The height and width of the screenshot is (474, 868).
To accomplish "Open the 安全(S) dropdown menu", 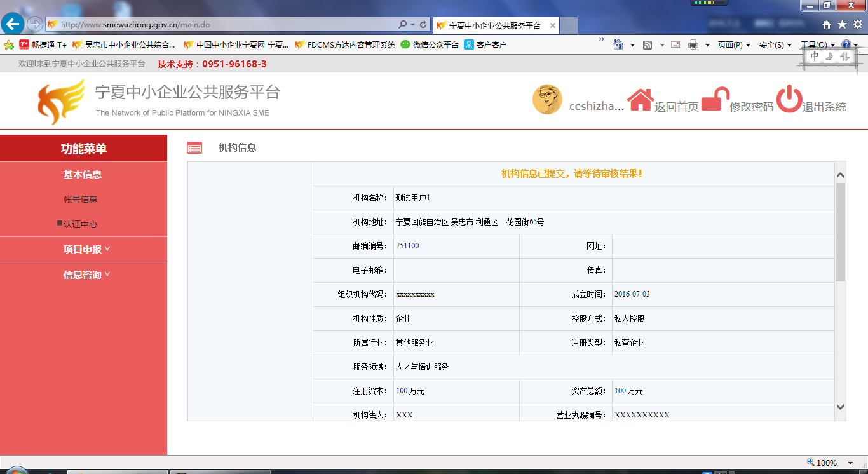I will (775, 45).
